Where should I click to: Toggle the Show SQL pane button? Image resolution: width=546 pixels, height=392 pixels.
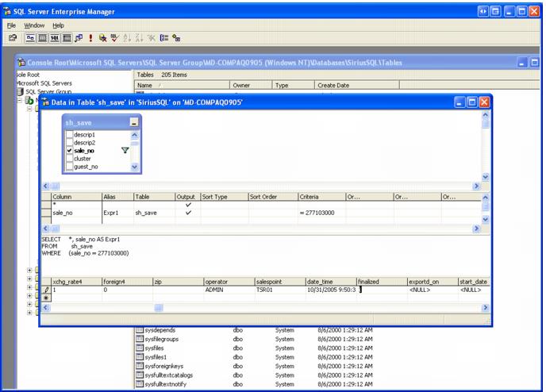[56, 37]
